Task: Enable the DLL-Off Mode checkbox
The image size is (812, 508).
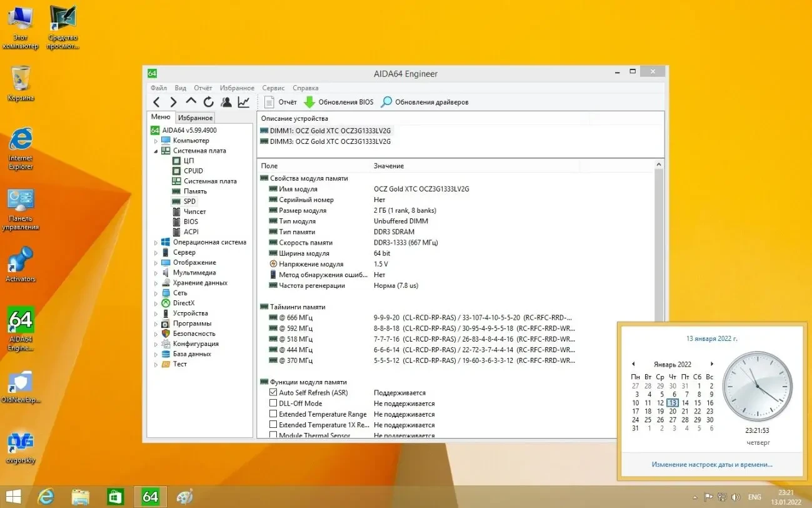Action: click(273, 403)
